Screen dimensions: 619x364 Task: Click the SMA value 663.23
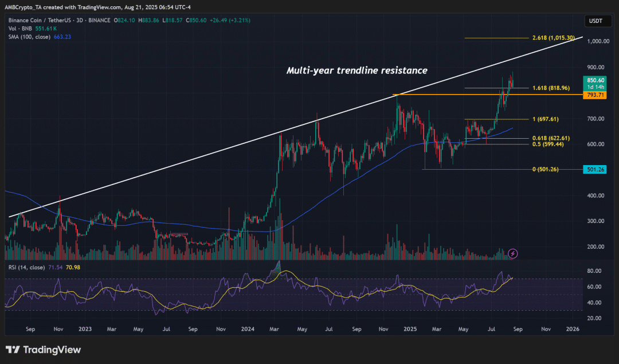(62, 37)
